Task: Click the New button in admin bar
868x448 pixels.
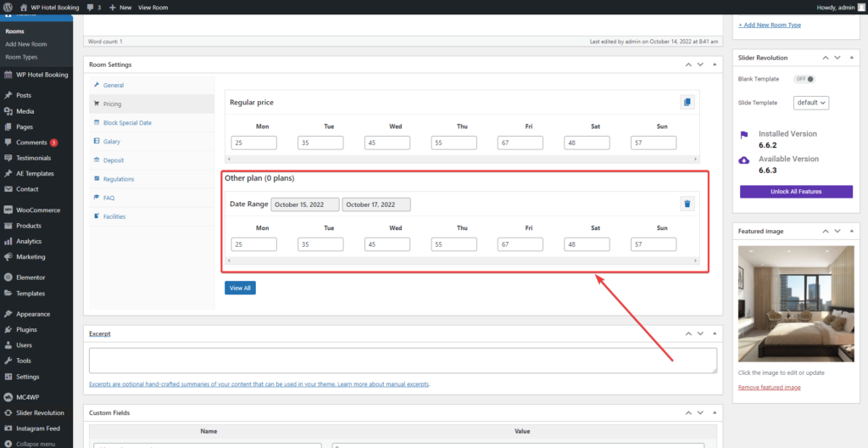Action: pyautogui.click(x=120, y=7)
